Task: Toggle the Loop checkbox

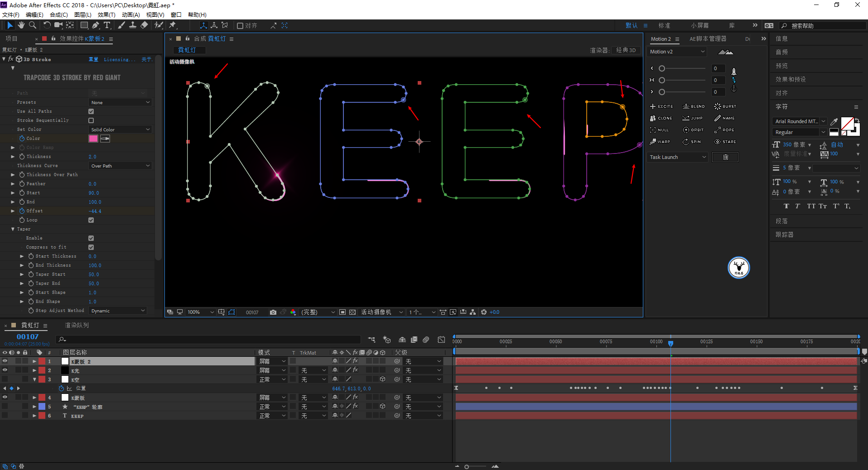Action: [x=91, y=220]
